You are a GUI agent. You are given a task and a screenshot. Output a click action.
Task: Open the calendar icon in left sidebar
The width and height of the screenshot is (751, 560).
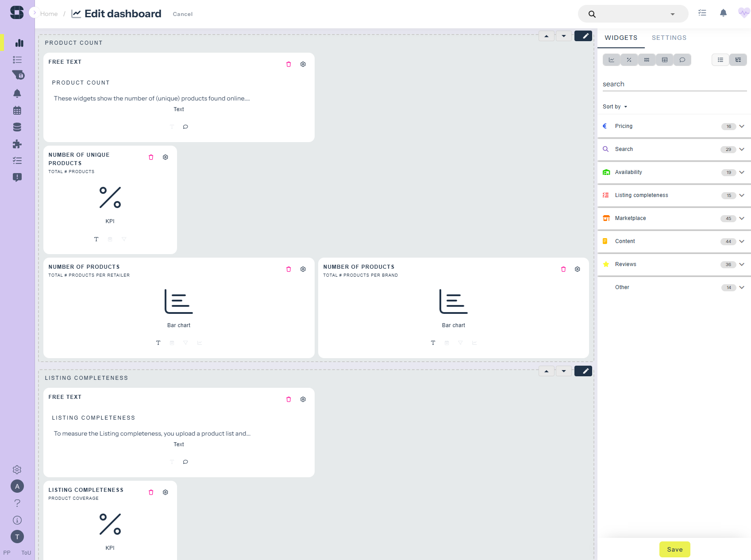point(17,110)
